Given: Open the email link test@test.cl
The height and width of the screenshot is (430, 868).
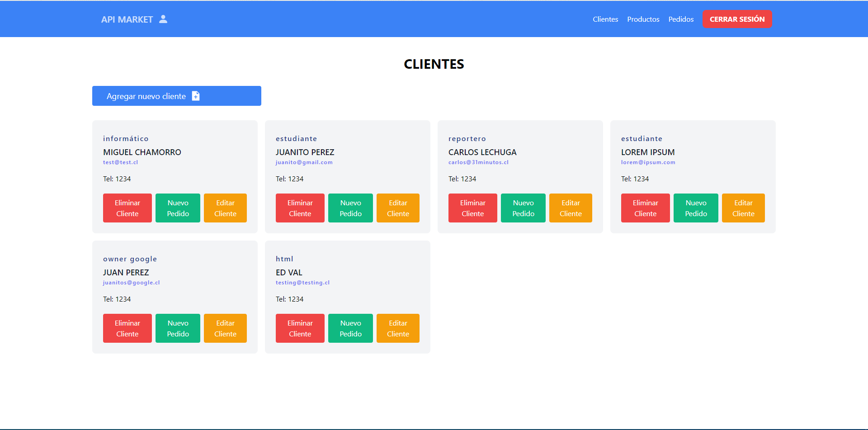Looking at the screenshot, I should tap(120, 162).
